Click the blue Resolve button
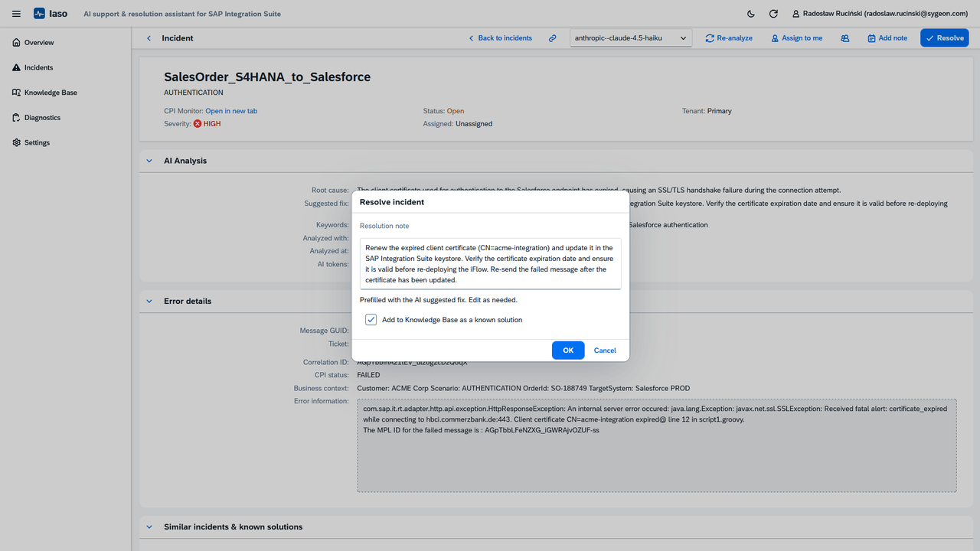 (x=945, y=38)
